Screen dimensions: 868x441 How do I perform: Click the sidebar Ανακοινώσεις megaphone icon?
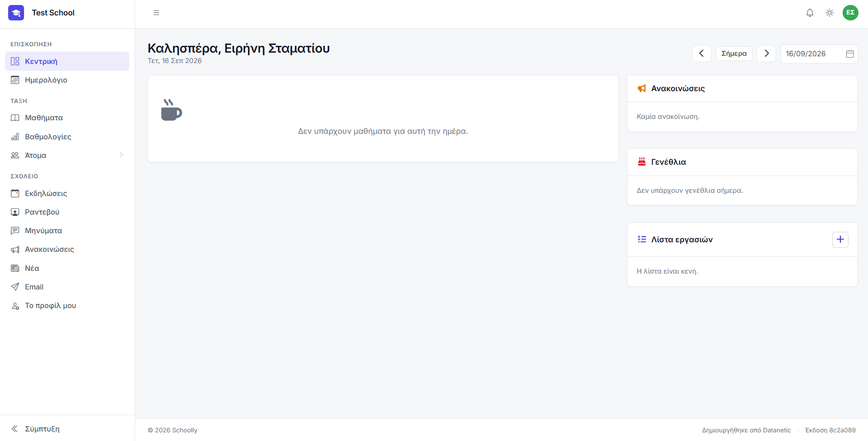click(x=15, y=250)
